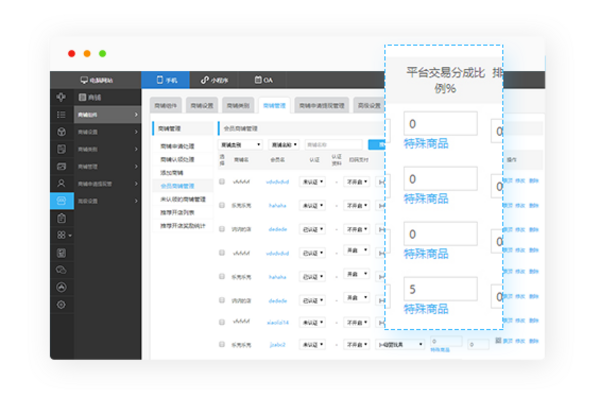Tick the checkbox in the first table row
This screenshot has width=600, height=398.
point(222,182)
